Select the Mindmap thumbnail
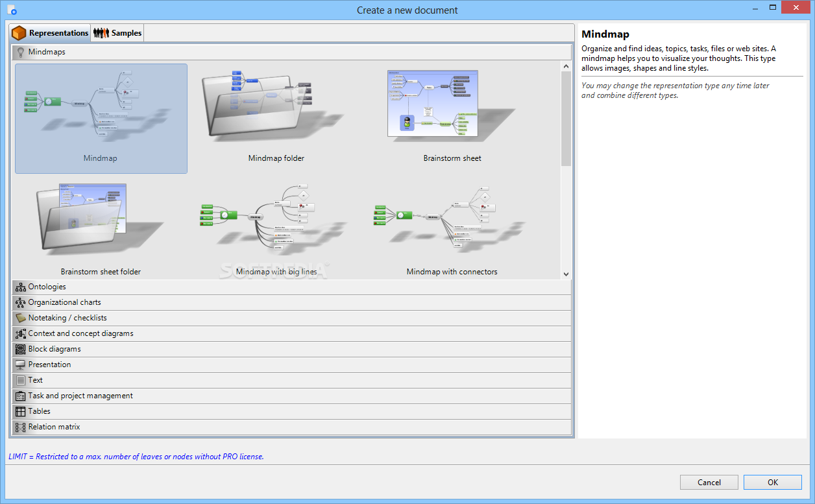815x504 pixels. coord(101,119)
